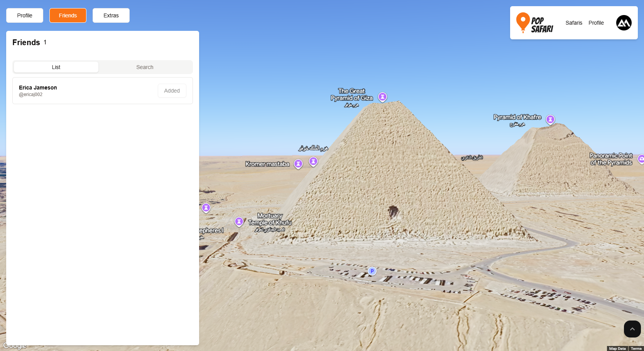Switch to the Profile tab
The image size is (644, 351).
tap(25, 15)
